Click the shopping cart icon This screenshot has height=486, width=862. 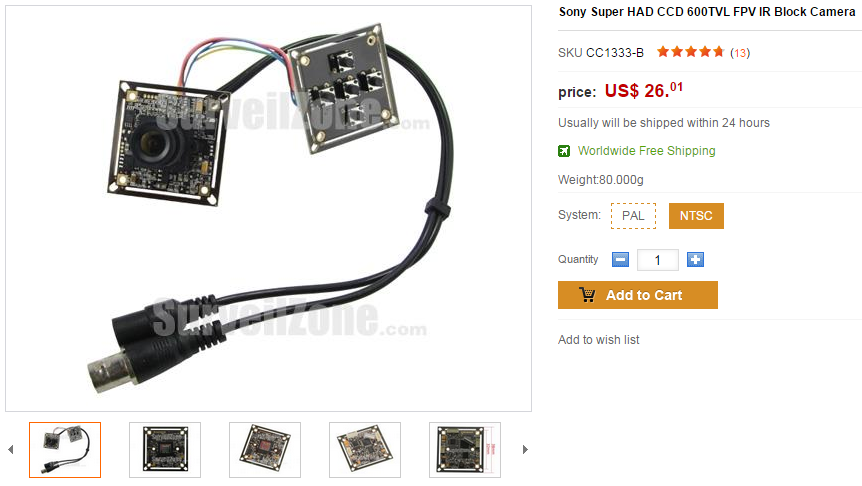[x=587, y=295]
